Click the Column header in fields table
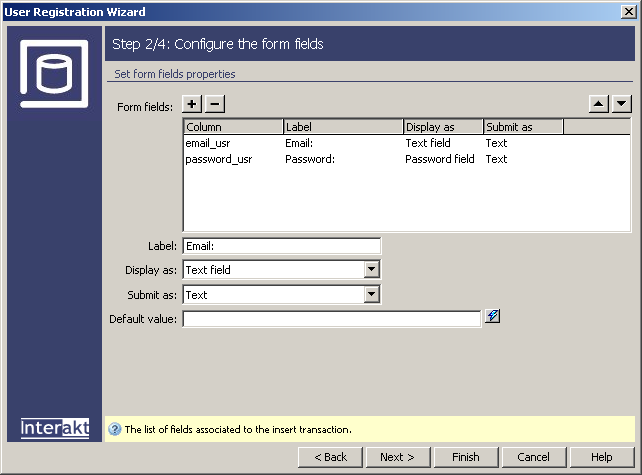The image size is (642, 475). (233, 127)
